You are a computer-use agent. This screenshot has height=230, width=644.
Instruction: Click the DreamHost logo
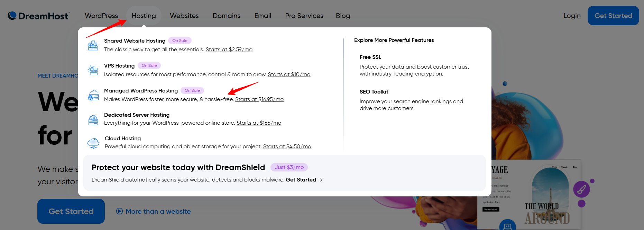coord(38,16)
